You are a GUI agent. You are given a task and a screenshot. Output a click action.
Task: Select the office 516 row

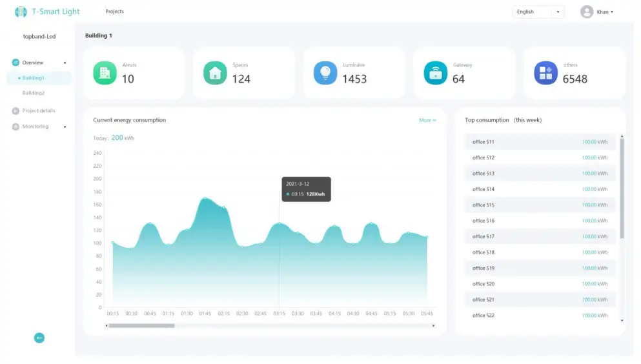(540, 221)
